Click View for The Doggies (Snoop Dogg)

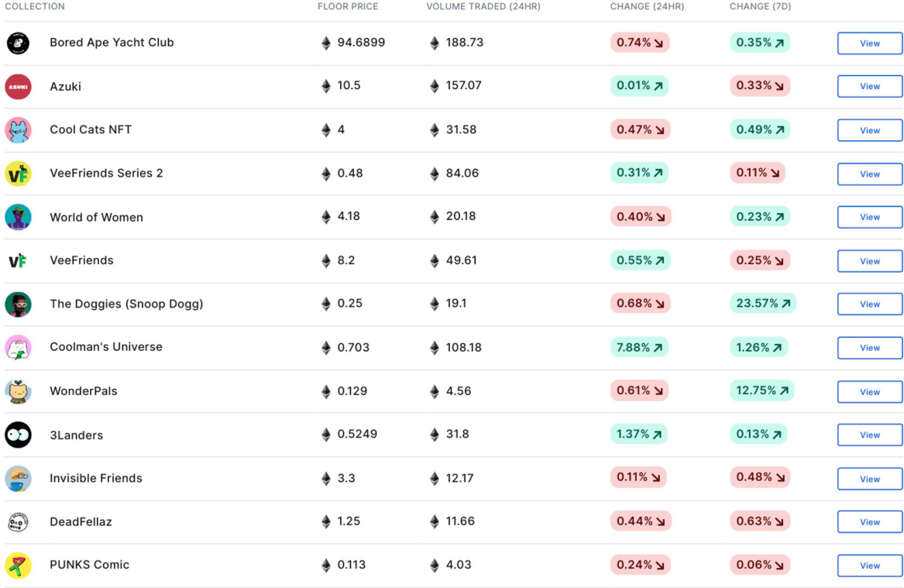tap(869, 304)
